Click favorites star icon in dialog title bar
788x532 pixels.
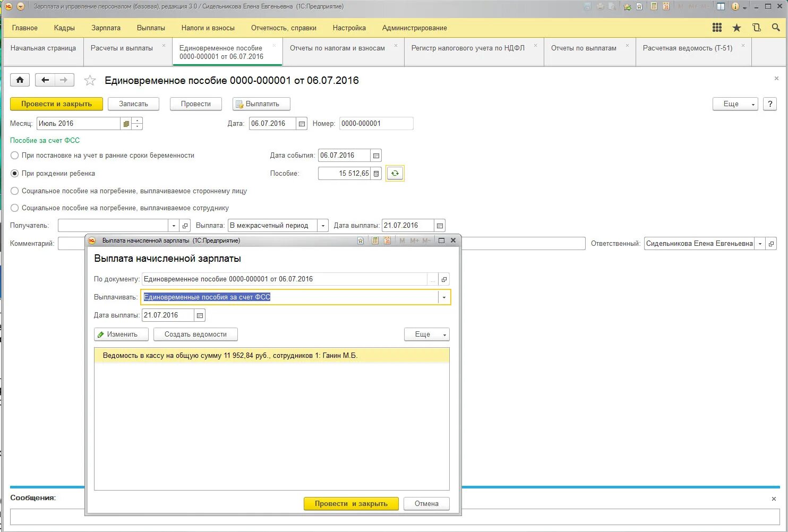click(361, 241)
